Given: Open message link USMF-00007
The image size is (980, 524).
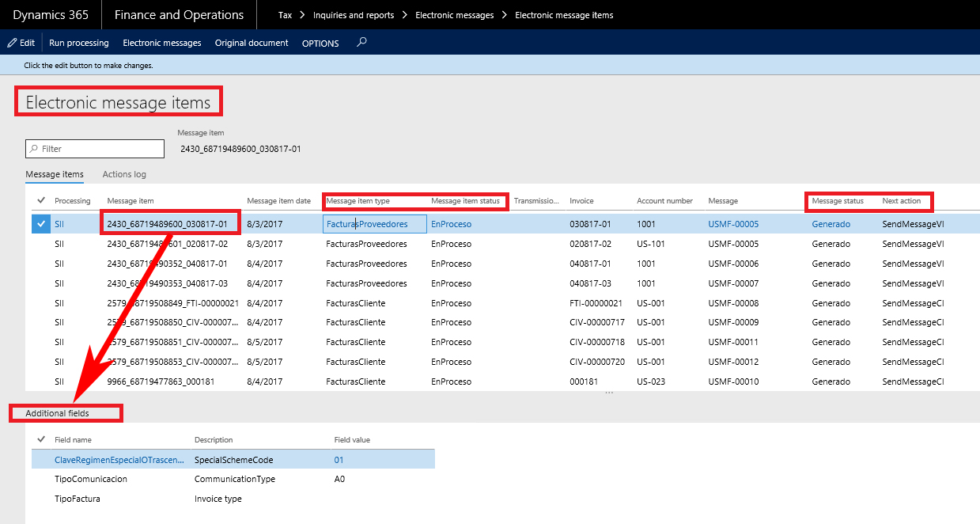Looking at the screenshot, I should click(733, 283).
